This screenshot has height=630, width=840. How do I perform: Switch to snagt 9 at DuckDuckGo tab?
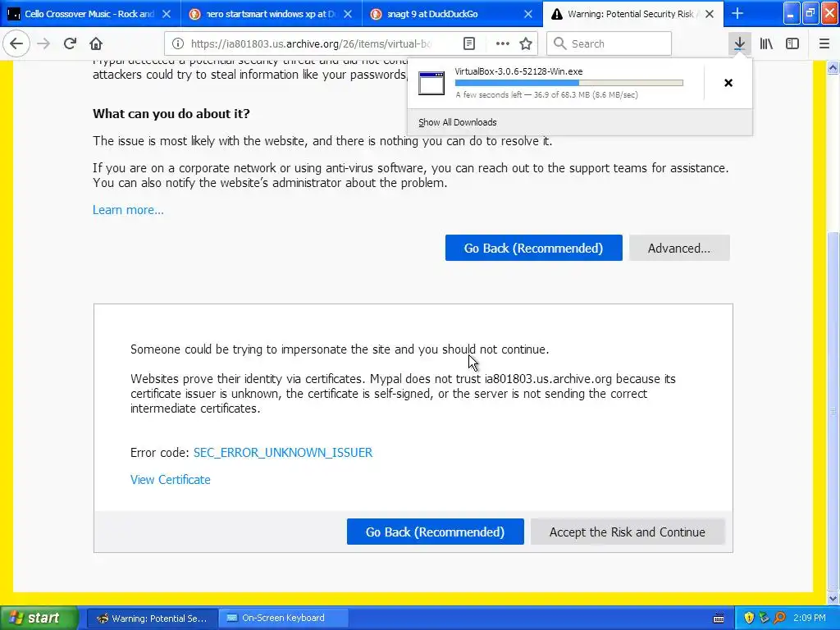[450, 14]
